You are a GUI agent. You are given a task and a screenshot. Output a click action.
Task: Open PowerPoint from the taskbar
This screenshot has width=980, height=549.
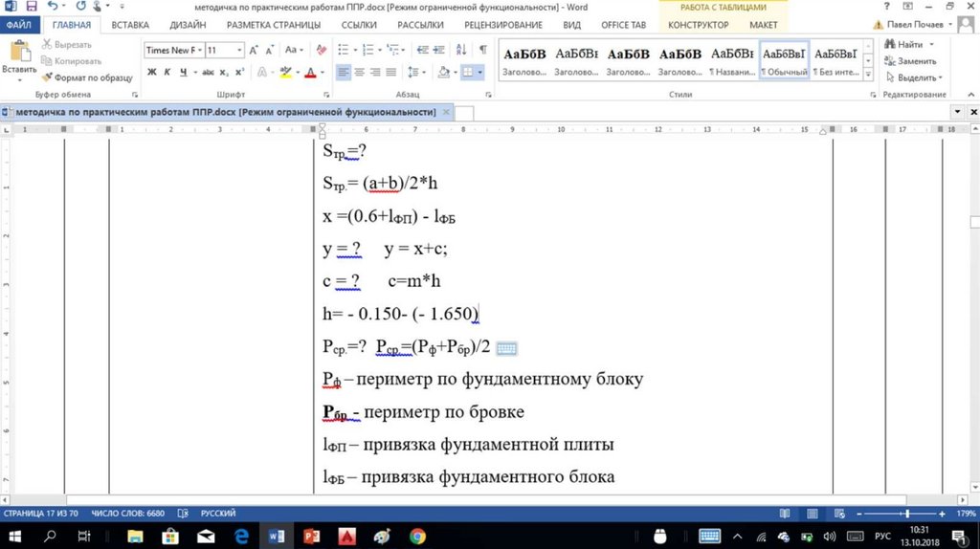[x=311, y=536]
